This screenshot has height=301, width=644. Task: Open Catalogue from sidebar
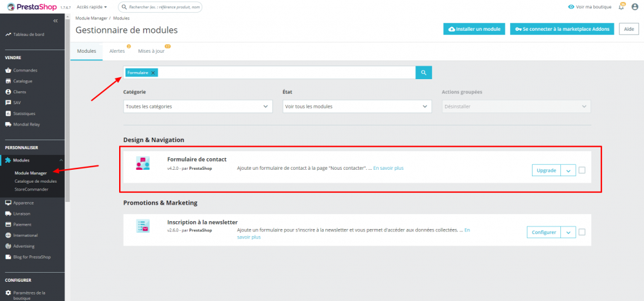[x=19, y=81]
